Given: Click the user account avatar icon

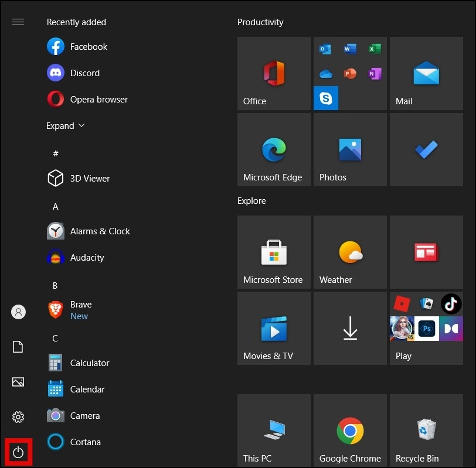Looking at the screenshot, I should pyautogui.click(x=18, y=312).
